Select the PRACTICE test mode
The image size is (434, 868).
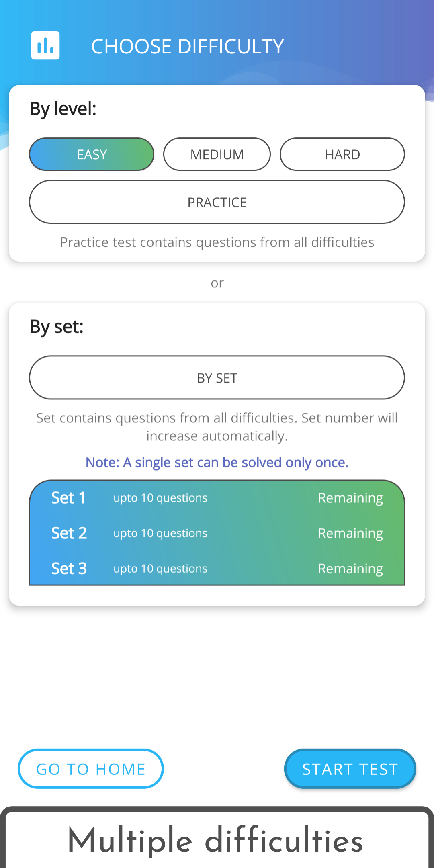click(x=217, y=202)
